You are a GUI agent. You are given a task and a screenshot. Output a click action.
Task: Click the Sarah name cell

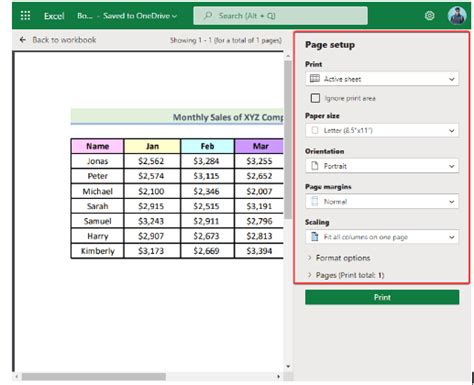(x=97, y=206)
